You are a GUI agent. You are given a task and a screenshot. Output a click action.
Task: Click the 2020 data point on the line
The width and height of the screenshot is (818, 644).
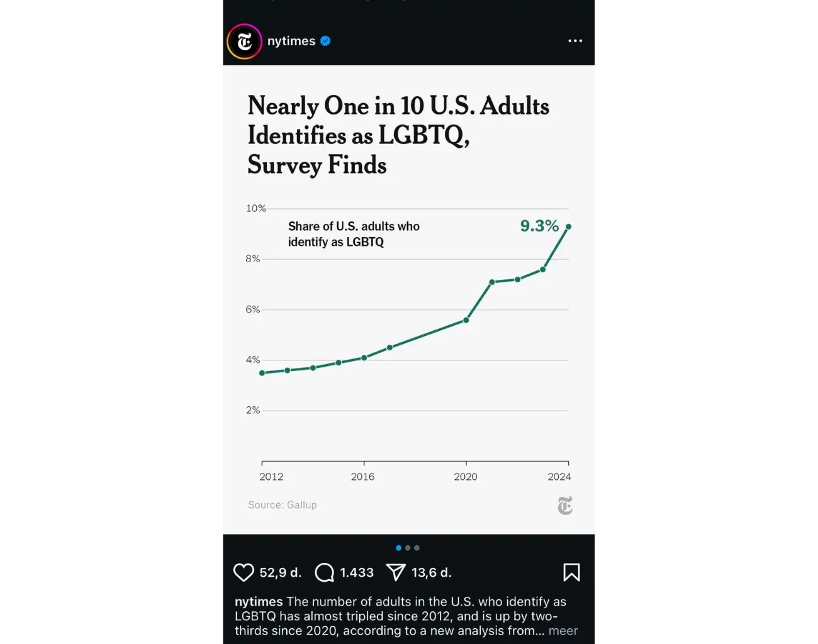[x=466, y=320]
